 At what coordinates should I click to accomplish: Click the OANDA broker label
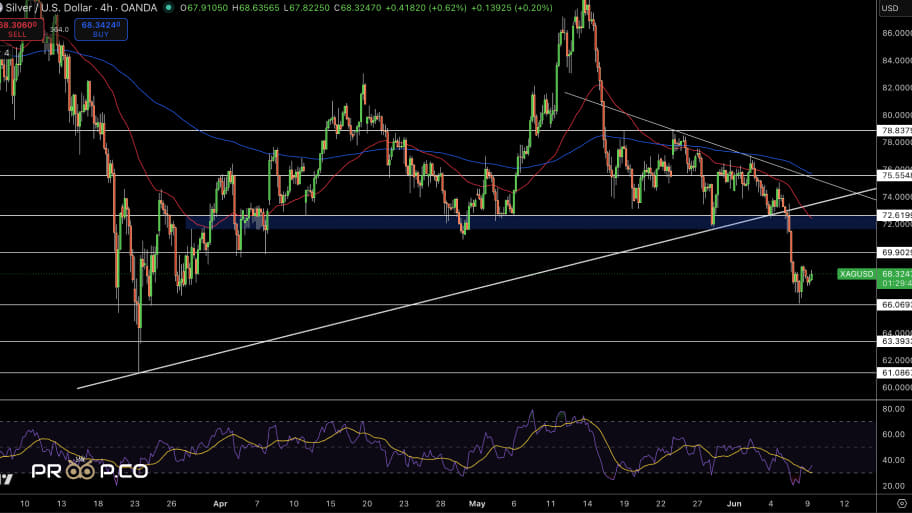[139, 8]
